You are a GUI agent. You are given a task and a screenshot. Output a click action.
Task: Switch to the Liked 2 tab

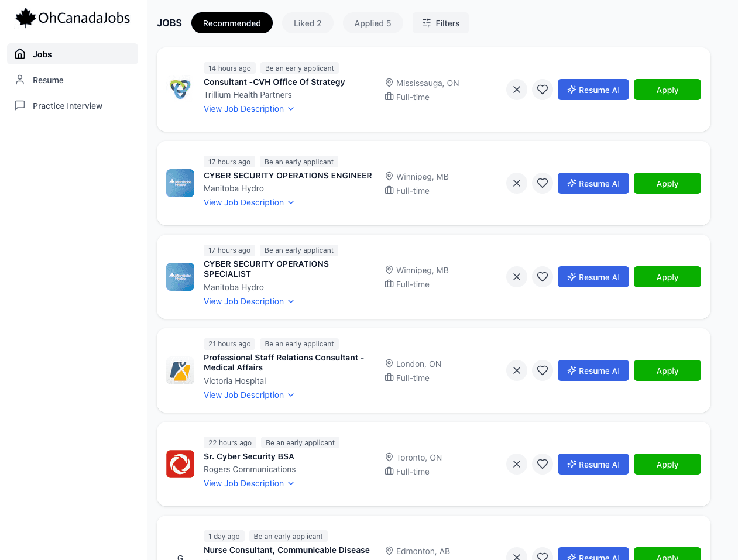click(308, 23)
